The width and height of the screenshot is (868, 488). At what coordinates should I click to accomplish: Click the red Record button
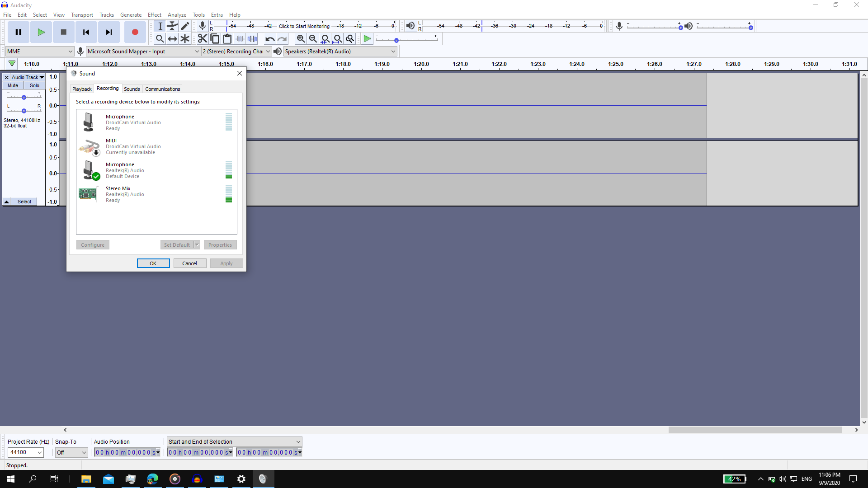(135, 32)
